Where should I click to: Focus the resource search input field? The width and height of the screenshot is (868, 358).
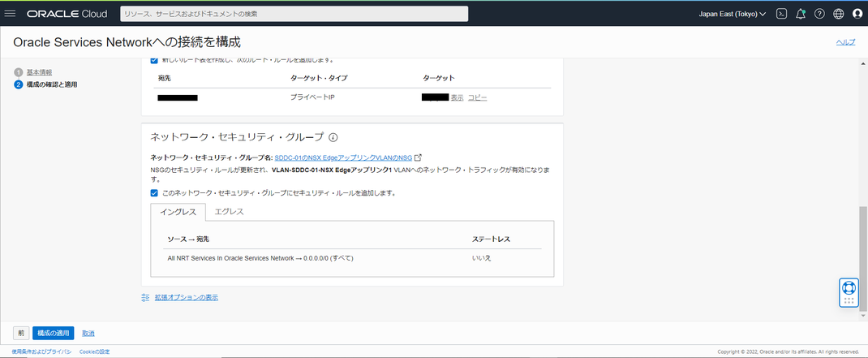pyautogui.click(x=294, y=14)
